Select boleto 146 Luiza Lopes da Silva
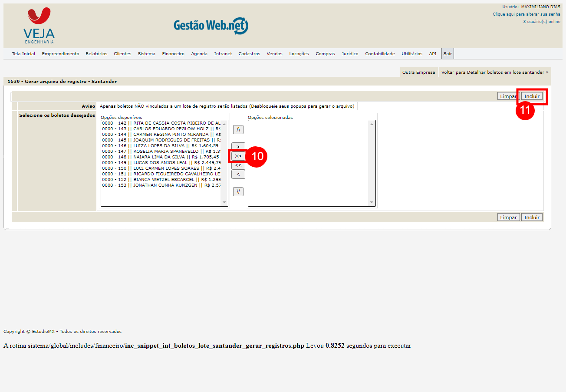Image resolution: width=566 pixels, height=392 pixels. click(161, 146)
